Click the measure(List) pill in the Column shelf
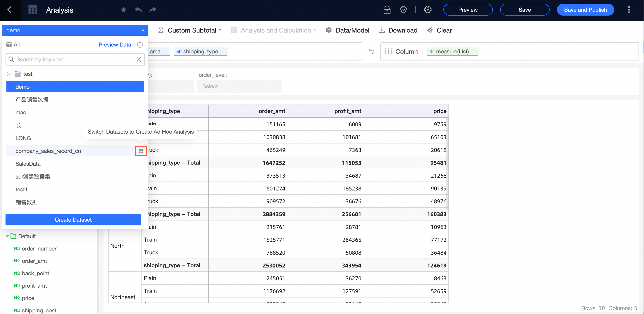Screen dimensions: 644x314 coord(452,51)
